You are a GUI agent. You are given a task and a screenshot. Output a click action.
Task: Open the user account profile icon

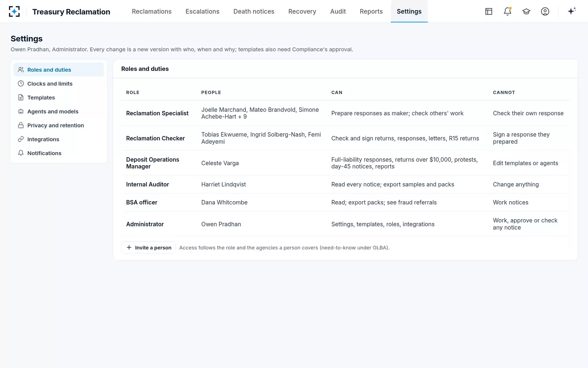point(545,11)
